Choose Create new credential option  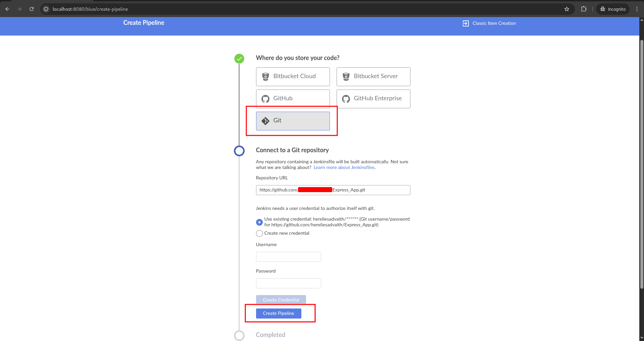click(x=259, y=233)
